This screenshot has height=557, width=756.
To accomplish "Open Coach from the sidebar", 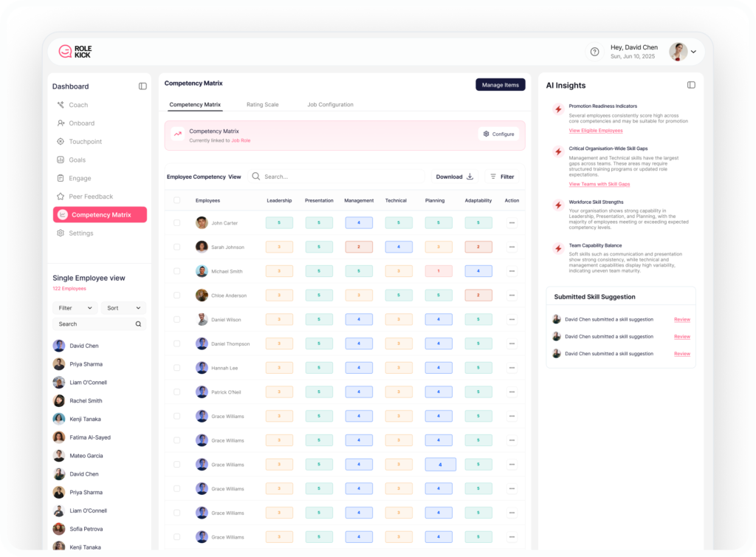I will tap(78, 105).
